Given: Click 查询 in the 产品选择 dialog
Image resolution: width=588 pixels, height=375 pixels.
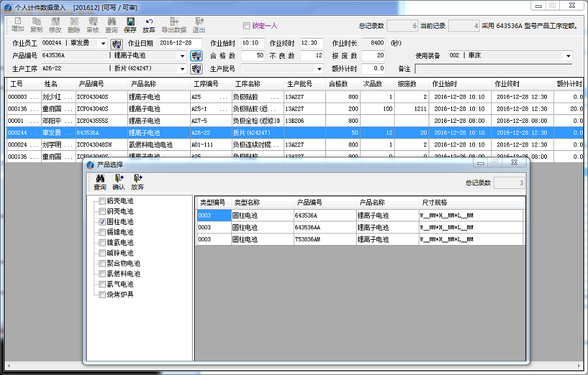Looking at the screenshot, I should [x=100, y=182].
